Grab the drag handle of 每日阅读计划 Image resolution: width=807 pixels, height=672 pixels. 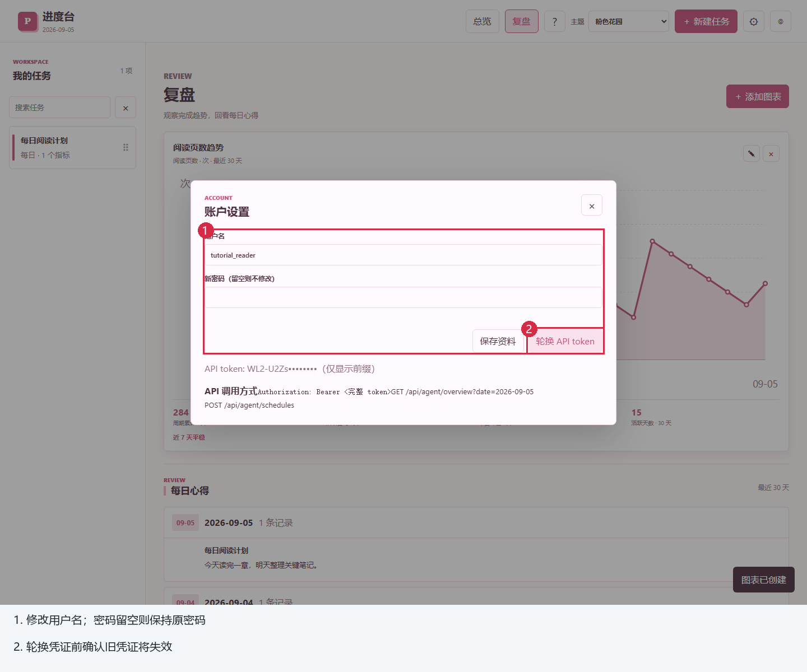(126, 147)
